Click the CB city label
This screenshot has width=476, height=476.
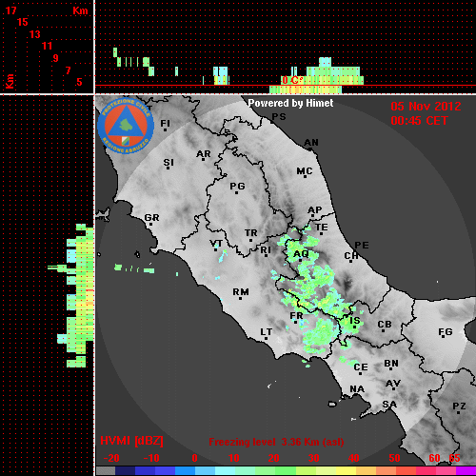[x=385, y=325]
